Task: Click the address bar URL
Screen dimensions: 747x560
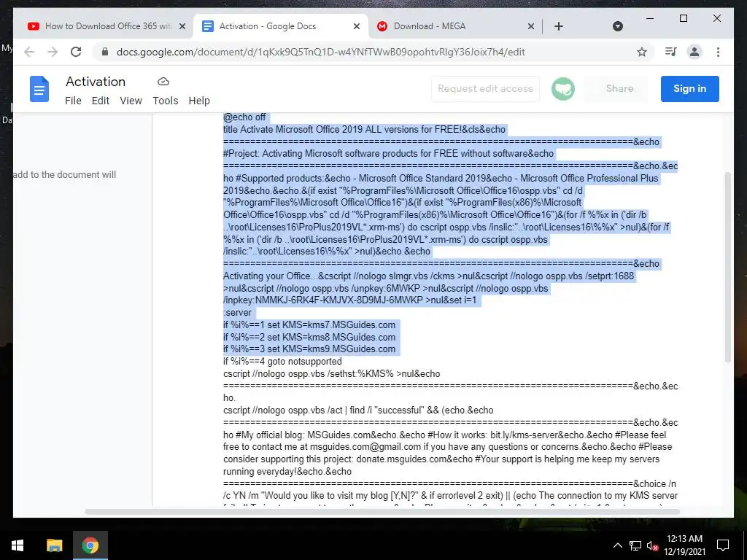Action: coord(321,52)
